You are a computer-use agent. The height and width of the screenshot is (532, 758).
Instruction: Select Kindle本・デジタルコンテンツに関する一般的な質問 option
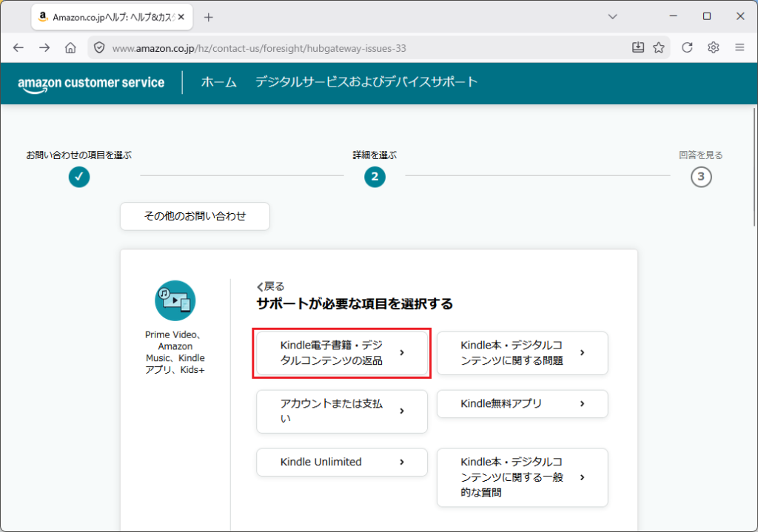tap(522, 477)
